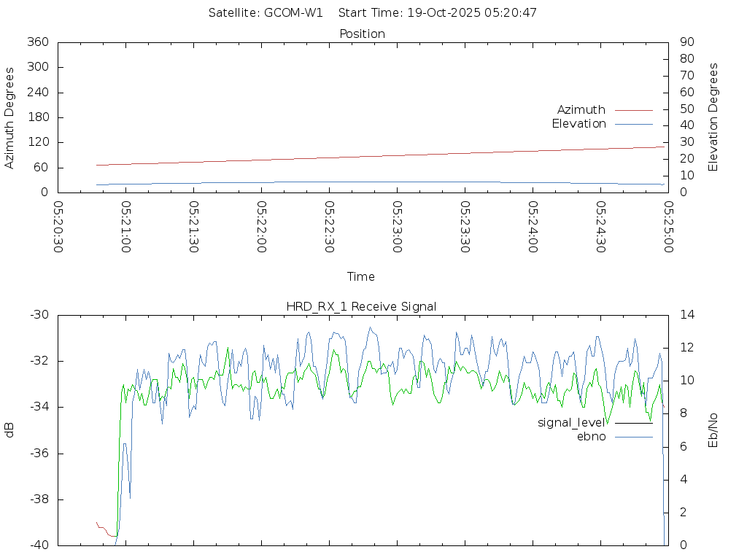747x560 pixels.
Task: Select the Azimuth legend label
Action: (x=581, y=110)
